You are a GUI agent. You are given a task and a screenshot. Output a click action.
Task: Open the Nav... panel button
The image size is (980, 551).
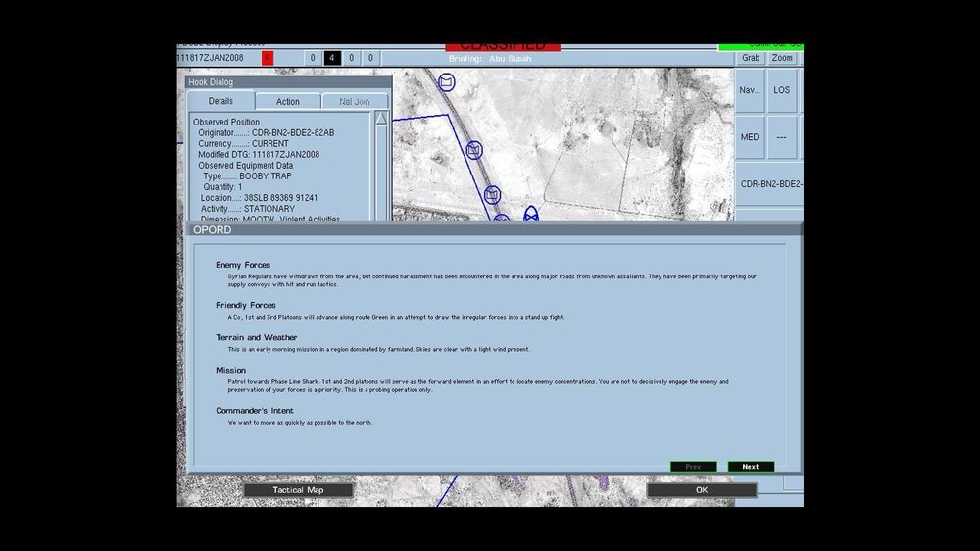click(750, 90)
